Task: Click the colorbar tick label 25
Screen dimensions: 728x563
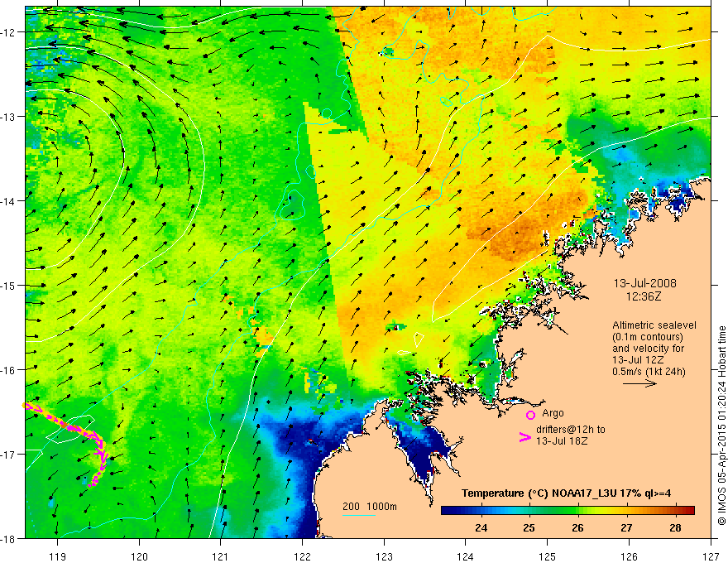Action: click(529, 527)
